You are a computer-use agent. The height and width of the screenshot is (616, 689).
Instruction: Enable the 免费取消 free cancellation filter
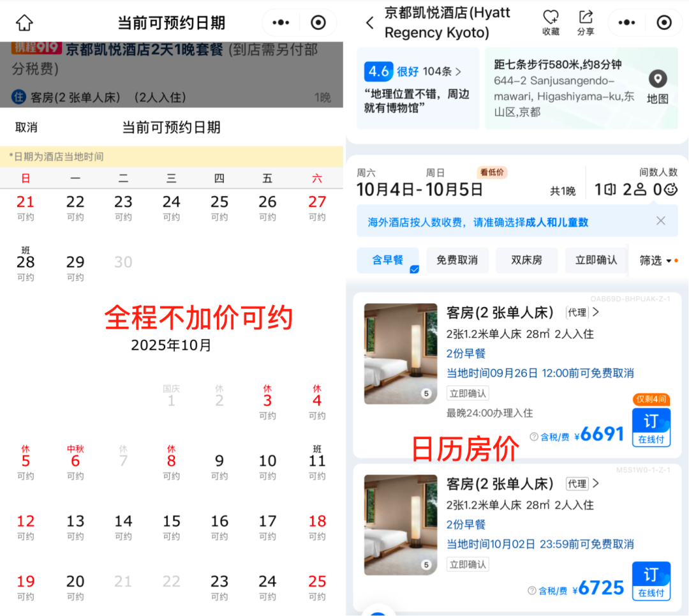click(x=457, y=260)
